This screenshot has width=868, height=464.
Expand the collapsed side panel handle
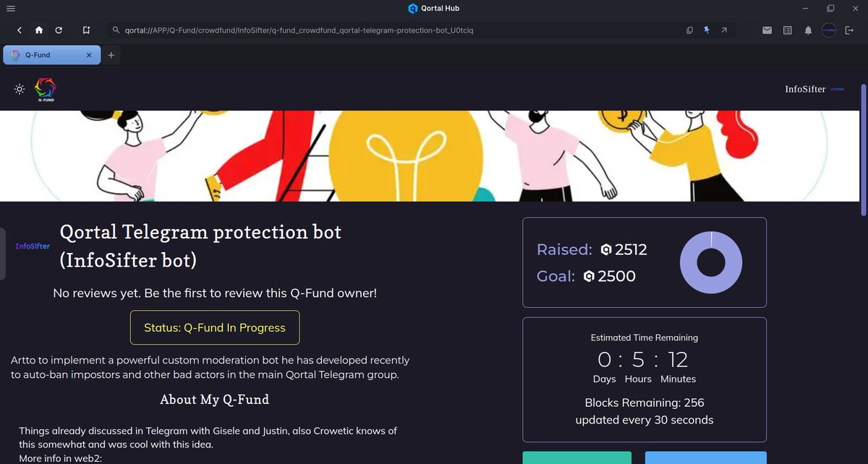(3, 254)
